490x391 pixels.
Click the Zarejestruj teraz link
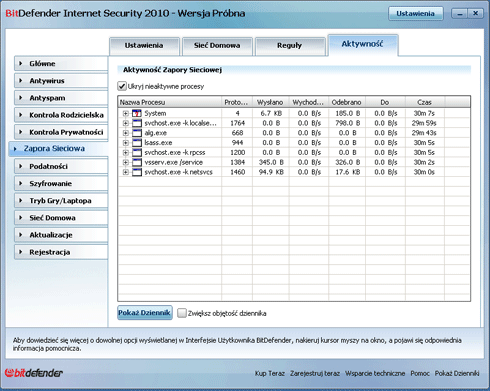[315, 373]
